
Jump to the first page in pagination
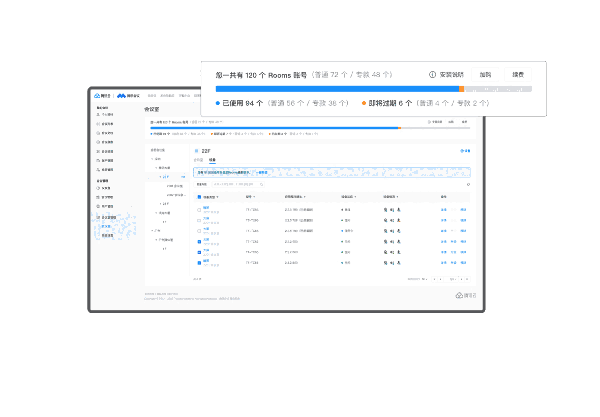pyautogui.click(x=434, y=279)
